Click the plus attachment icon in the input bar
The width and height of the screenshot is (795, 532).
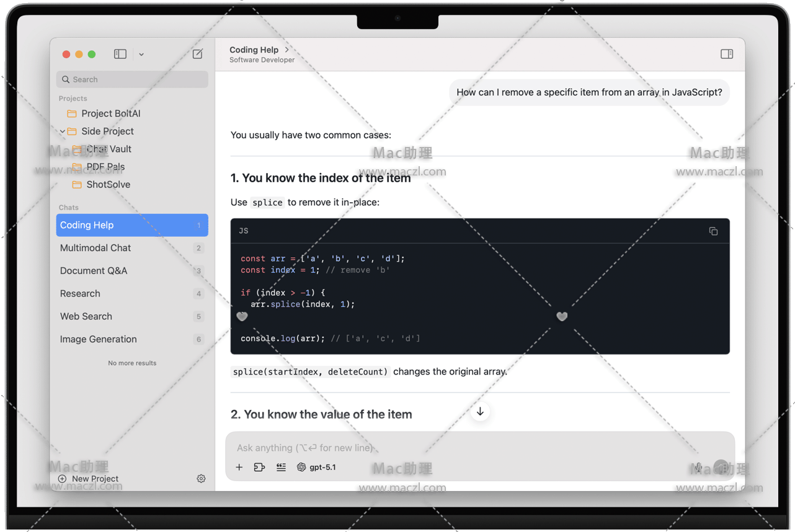pyautogui.click(x=239, y=467)
